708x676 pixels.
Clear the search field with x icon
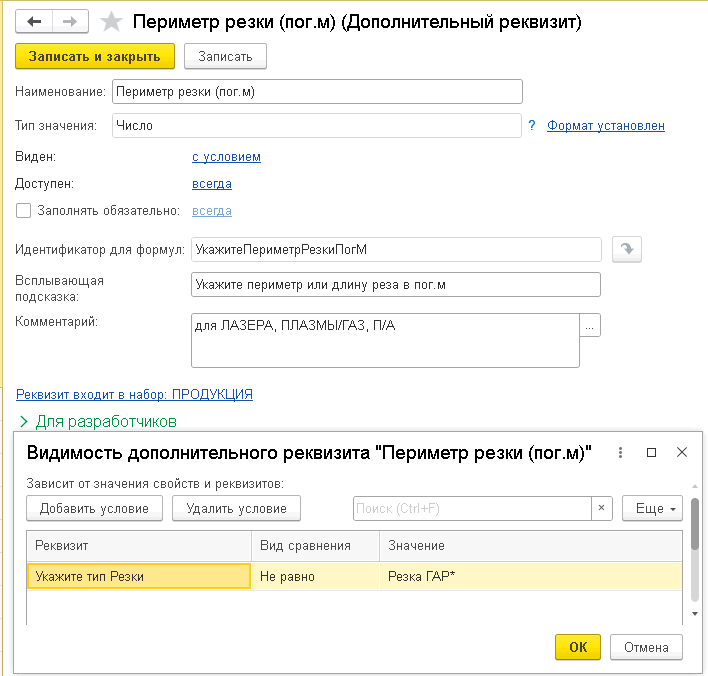tap(602, 508)
